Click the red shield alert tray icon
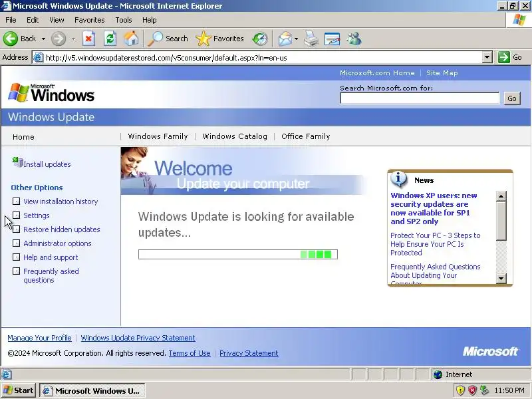This screenshot has height=399, width=532. [472, 390]
